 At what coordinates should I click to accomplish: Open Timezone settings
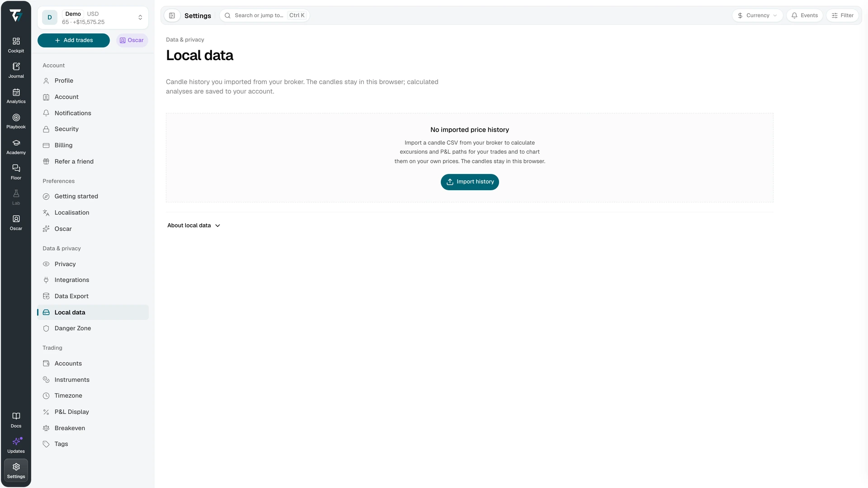(93, 396)
